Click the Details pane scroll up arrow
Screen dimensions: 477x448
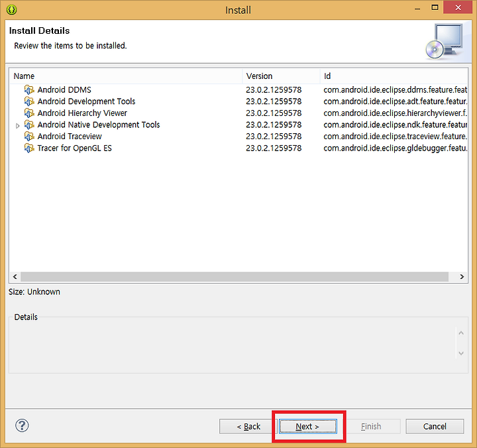click(x=461, y=333)
